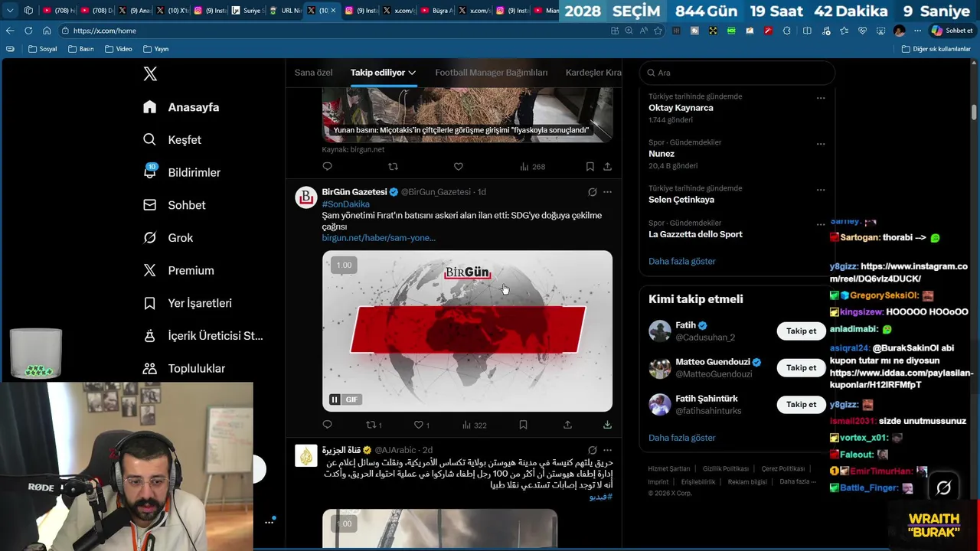Like the Miçotakis news post
The width and height of the screenshot is (980, 551).
coord(458,166)
